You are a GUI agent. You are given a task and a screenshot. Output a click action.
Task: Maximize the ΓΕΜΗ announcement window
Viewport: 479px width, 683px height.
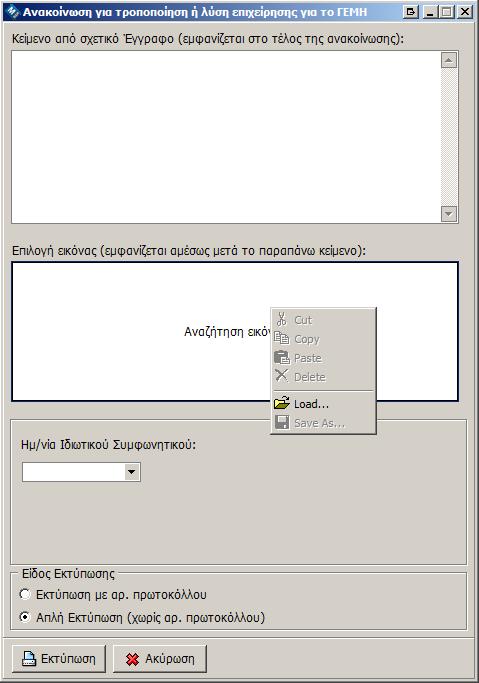[447, 12]
